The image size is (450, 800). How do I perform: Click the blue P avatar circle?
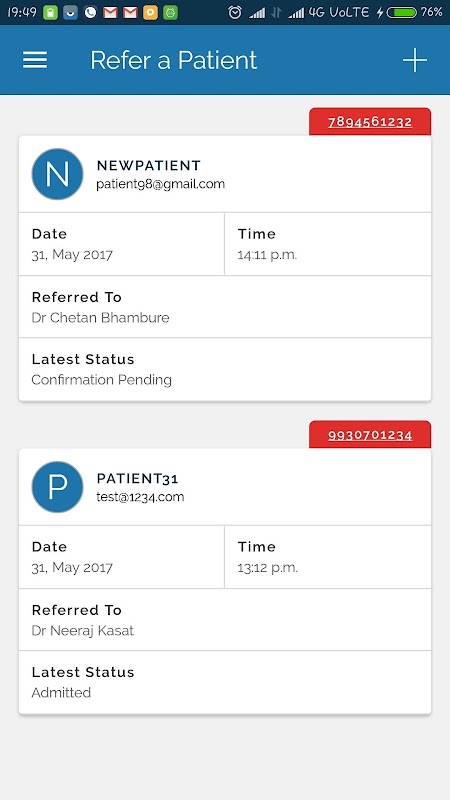click(57, 487)
